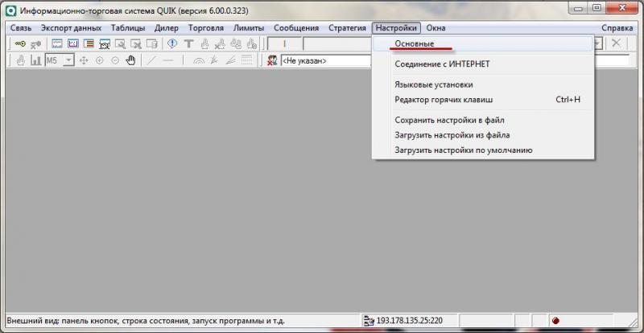This screenshot has height=333, width=644.
Task: Click the hand with cross cancel-order icon
Action: click(220, 43)
